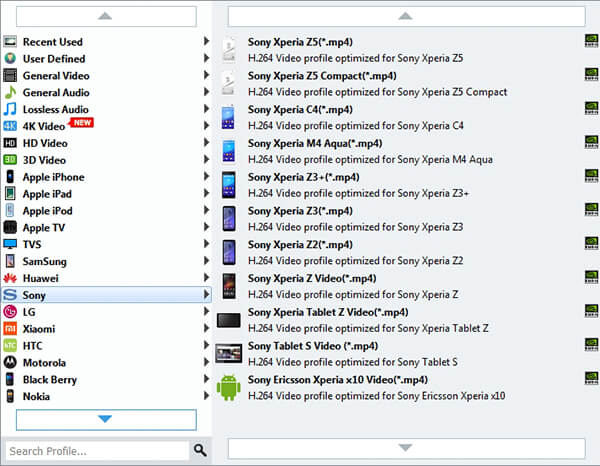Click the Lossless Audio music note icon
The image size is (600, 466).
(11, 109)
